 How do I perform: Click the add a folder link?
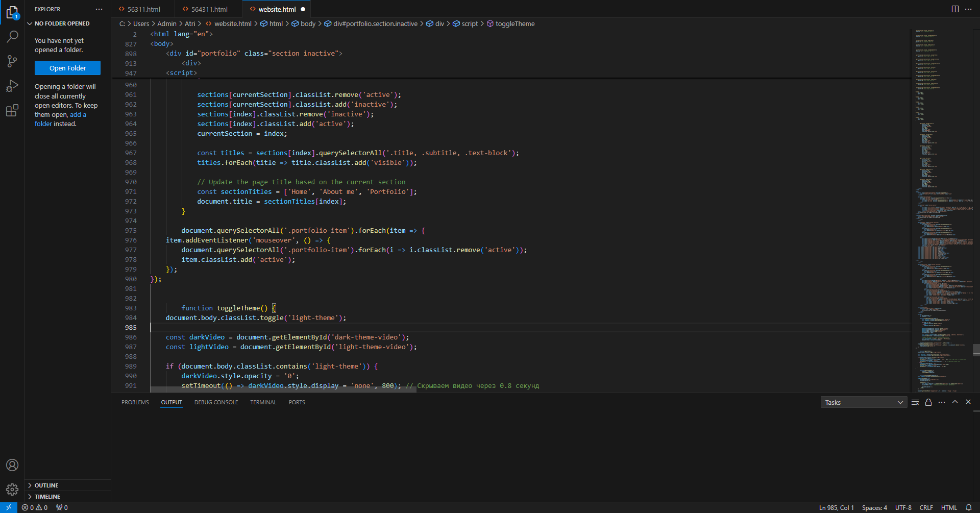pos(61,119)
